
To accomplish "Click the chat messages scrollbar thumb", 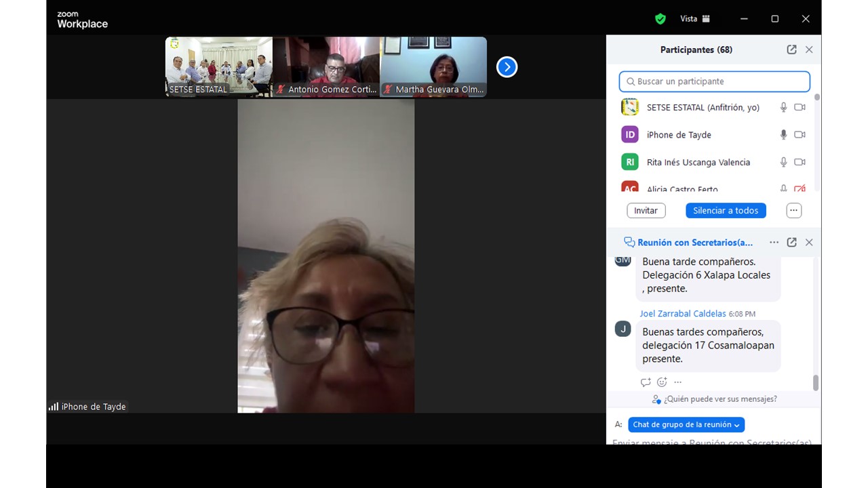I will (815, 383).
